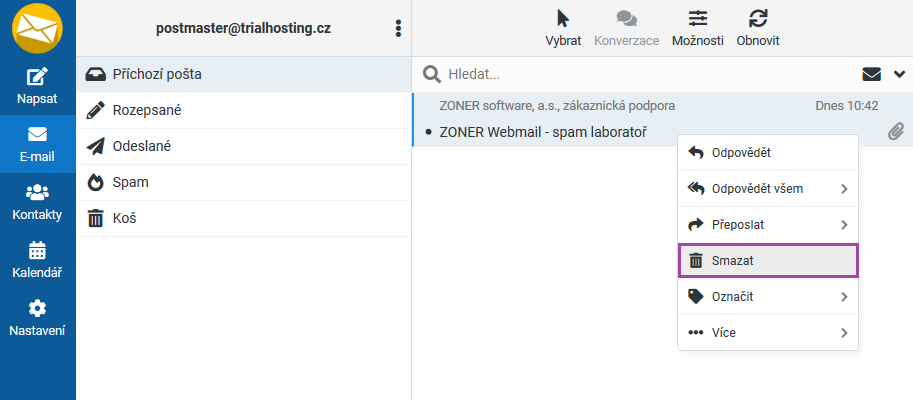913x400 pixels.
Task: Click the webmail envelope logo
Action: click(37, 28)
